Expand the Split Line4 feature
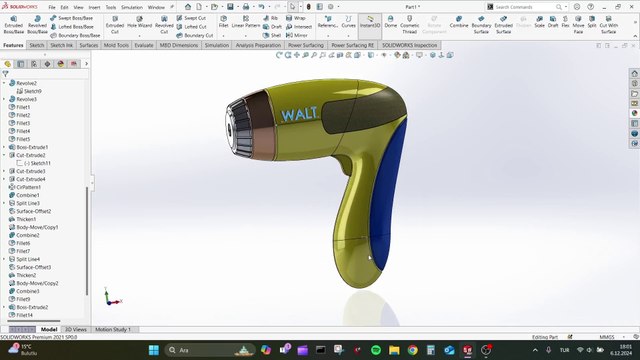Image resolution: width=640 pixels, height=360 pixels. pos(4,259)
